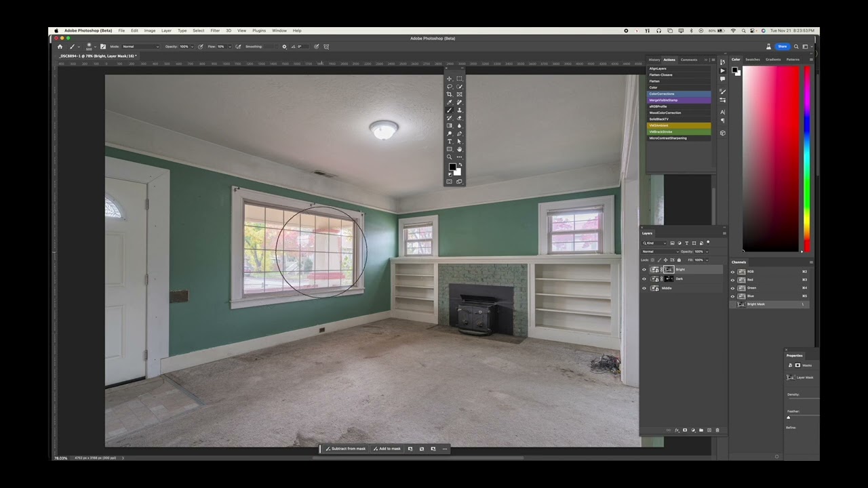Image resolution: width=868 pixels, height=488 pixels.
Task: Add layer style via fx icon
Action: 677,430
